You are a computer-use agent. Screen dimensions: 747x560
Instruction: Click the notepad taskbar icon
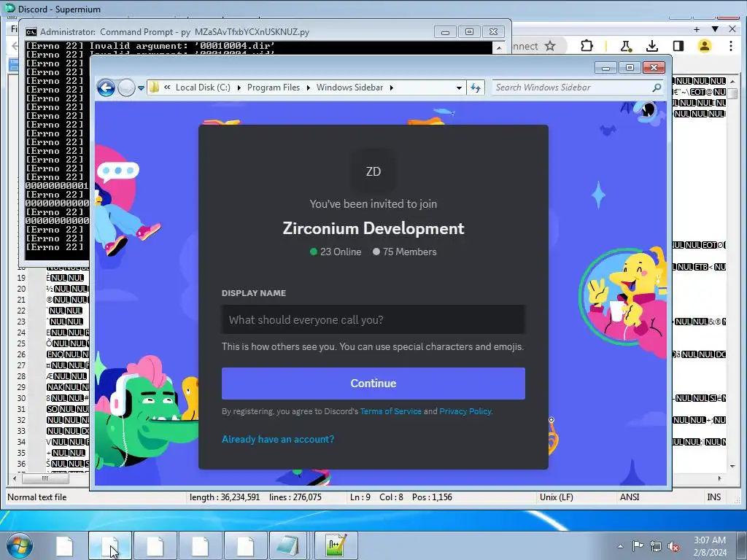point(288,545)
